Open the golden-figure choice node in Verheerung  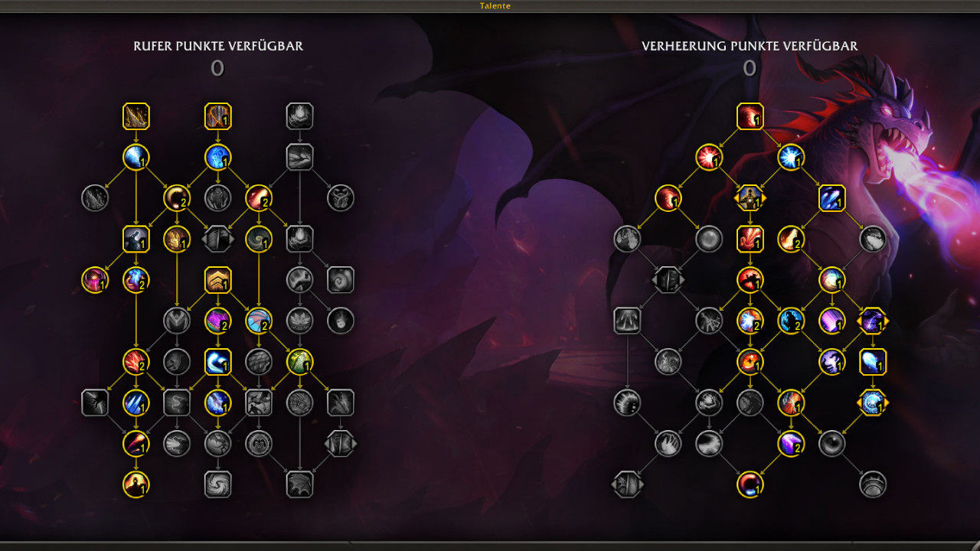coord(750,198)
